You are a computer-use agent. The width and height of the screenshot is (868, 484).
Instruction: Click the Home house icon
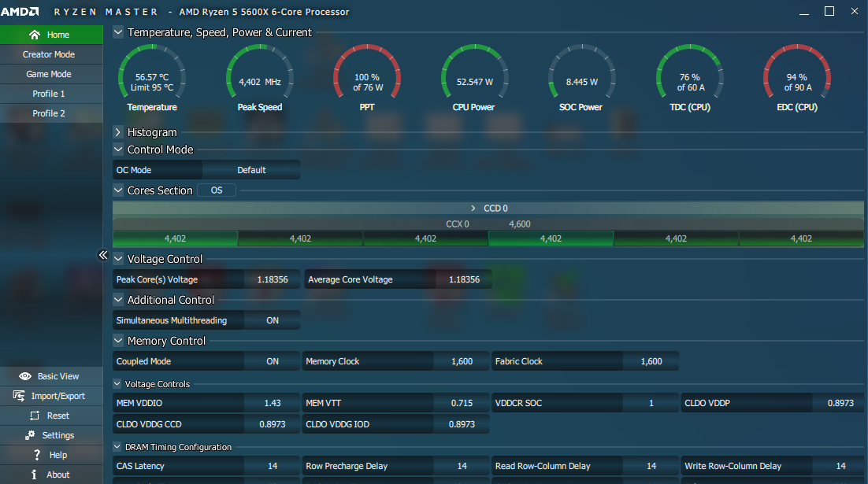[35, 35]
